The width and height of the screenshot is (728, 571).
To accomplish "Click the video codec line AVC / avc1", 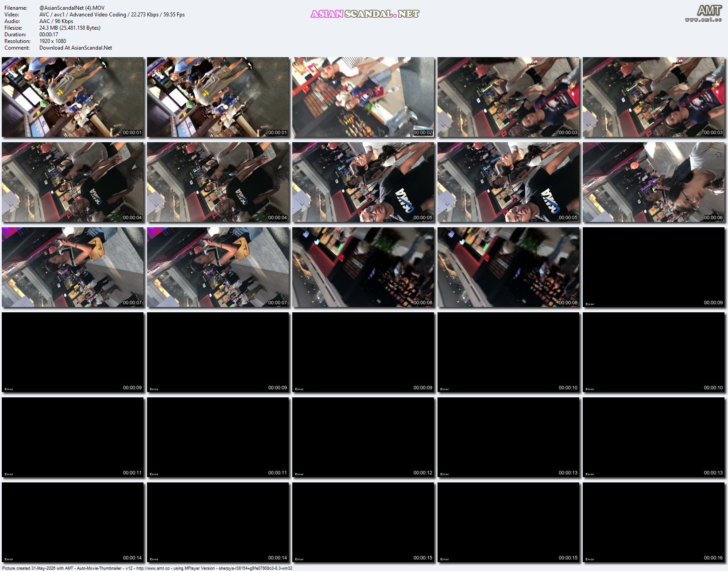I will (x=112, y=15).
